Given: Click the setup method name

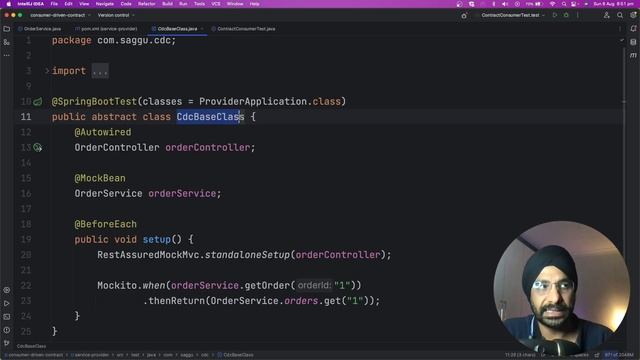Looking at the screenshot, I should (x=157, y=239).
